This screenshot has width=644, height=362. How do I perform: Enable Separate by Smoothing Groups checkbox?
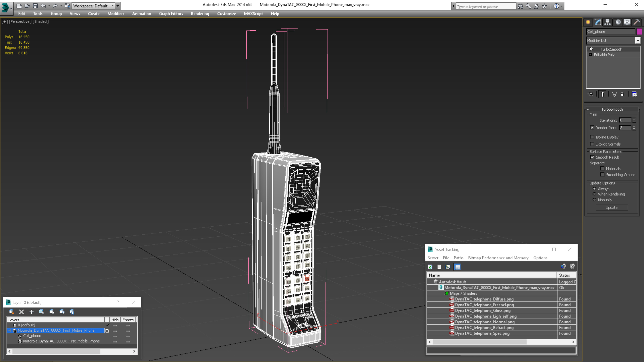pyautogui.click(x=602, y=175)
